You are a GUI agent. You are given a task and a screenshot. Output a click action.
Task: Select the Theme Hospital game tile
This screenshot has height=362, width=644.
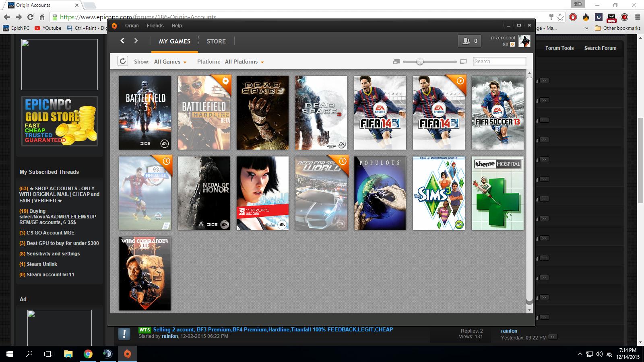click(497, 193)
